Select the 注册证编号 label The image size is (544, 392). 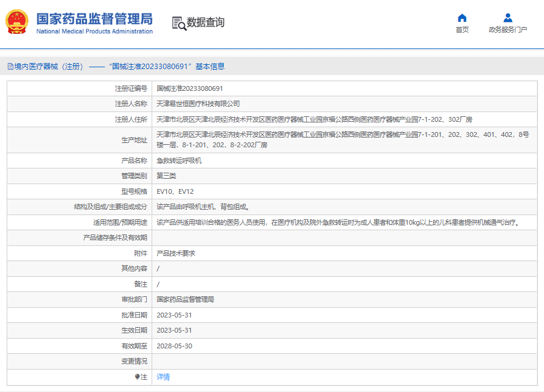[x=131, y=88]
